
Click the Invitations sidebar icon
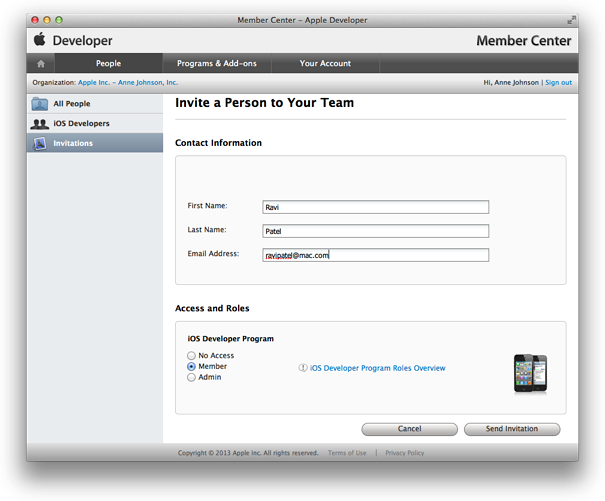[39, 143]
